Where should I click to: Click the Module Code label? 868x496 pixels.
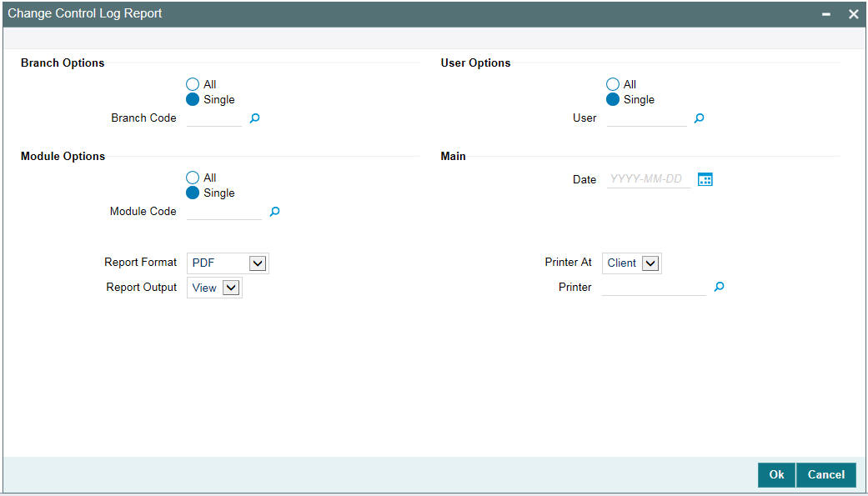tap(143, 212)
